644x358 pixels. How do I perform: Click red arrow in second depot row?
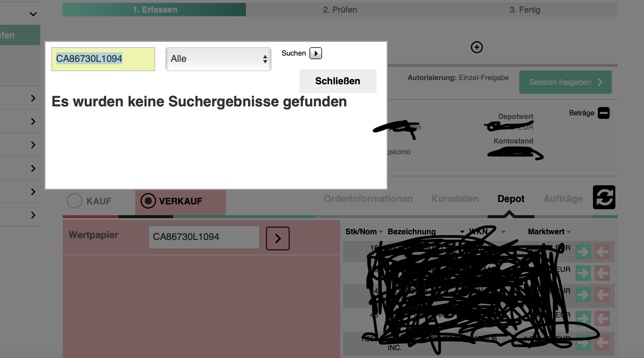coord(602,273)
